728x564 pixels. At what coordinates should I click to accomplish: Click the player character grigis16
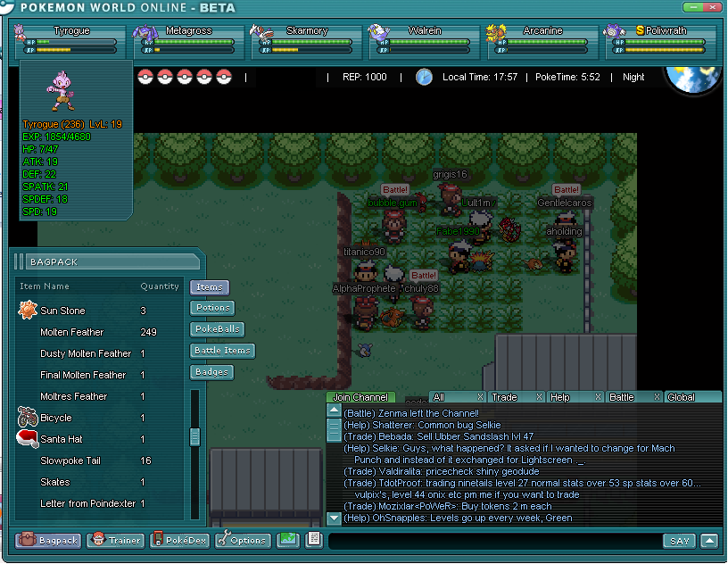pos(450,199)
